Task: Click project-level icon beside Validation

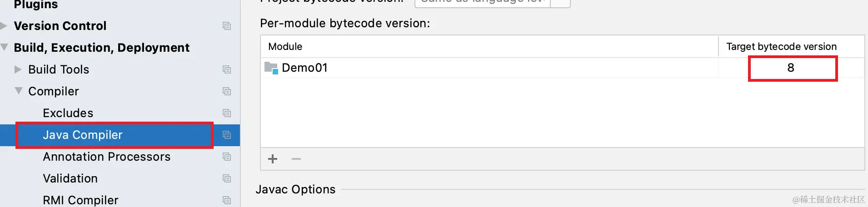Action: [x=227, y=178]
